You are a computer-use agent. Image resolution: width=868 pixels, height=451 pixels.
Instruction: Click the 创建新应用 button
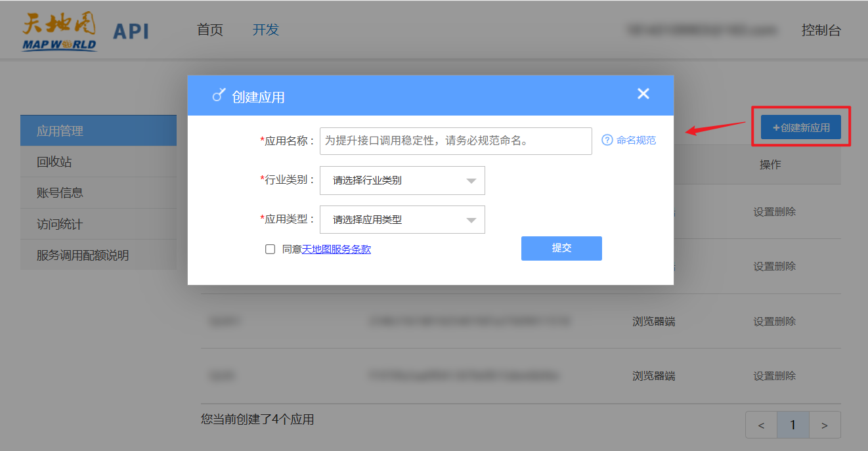[800, 127]
